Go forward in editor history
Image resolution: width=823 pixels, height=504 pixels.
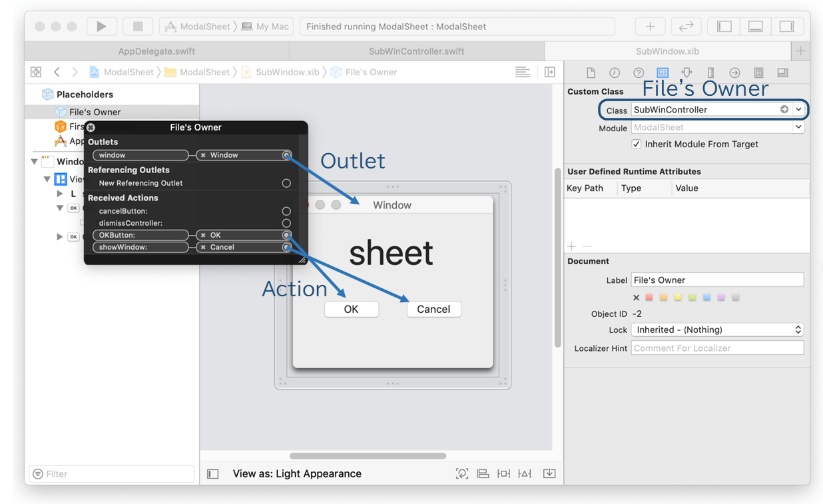tap(75, 72)
